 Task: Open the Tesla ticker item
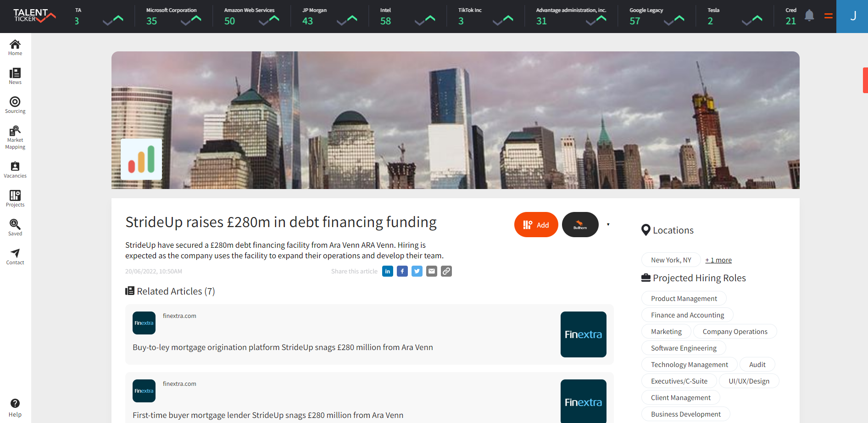[x=735, y=17]
